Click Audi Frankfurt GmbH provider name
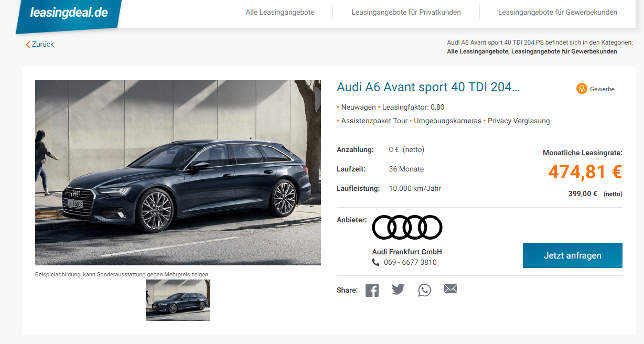This screenshot has width=644, height=344. click(407, 252)
